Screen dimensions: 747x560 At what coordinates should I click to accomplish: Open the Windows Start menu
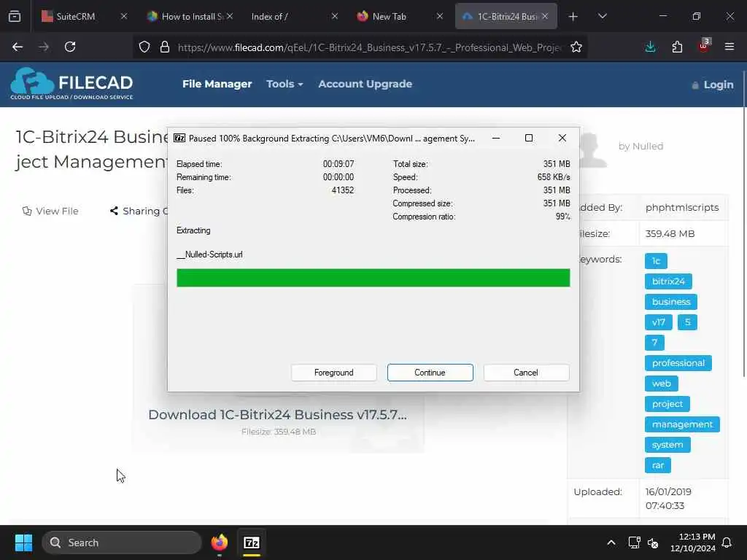23,542
